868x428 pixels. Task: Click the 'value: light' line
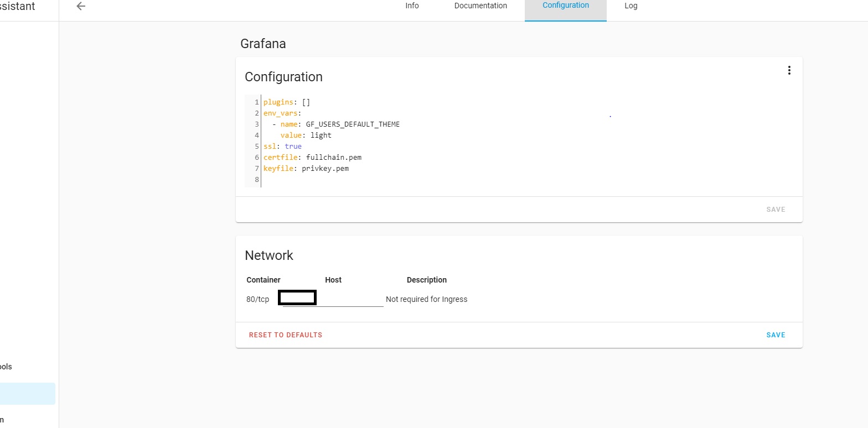306,135
